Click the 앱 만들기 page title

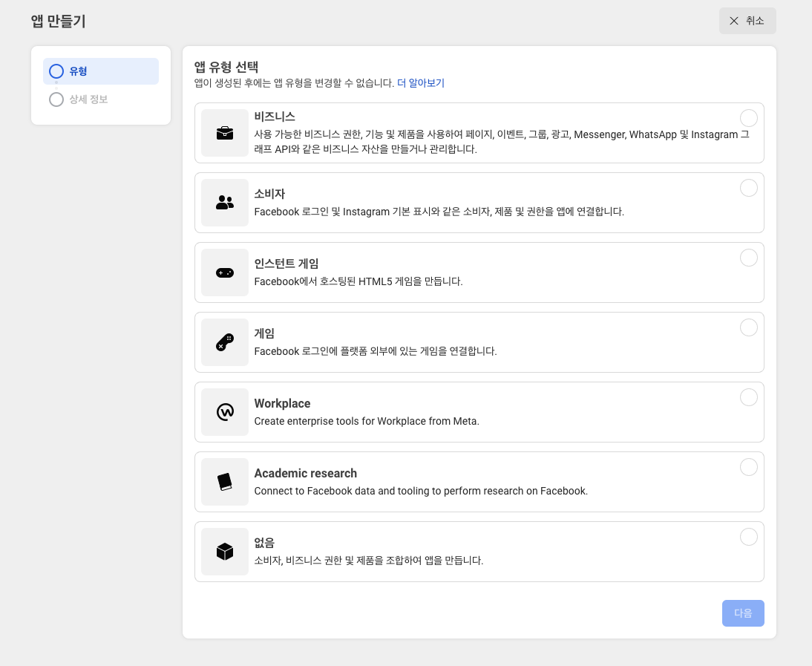tap(58, 22)
